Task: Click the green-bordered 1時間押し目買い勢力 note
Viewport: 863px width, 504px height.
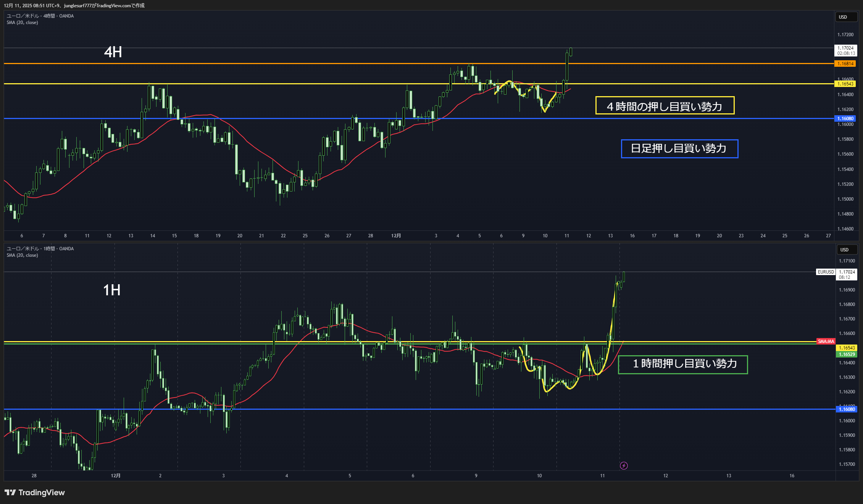Action: click(682, 364)
